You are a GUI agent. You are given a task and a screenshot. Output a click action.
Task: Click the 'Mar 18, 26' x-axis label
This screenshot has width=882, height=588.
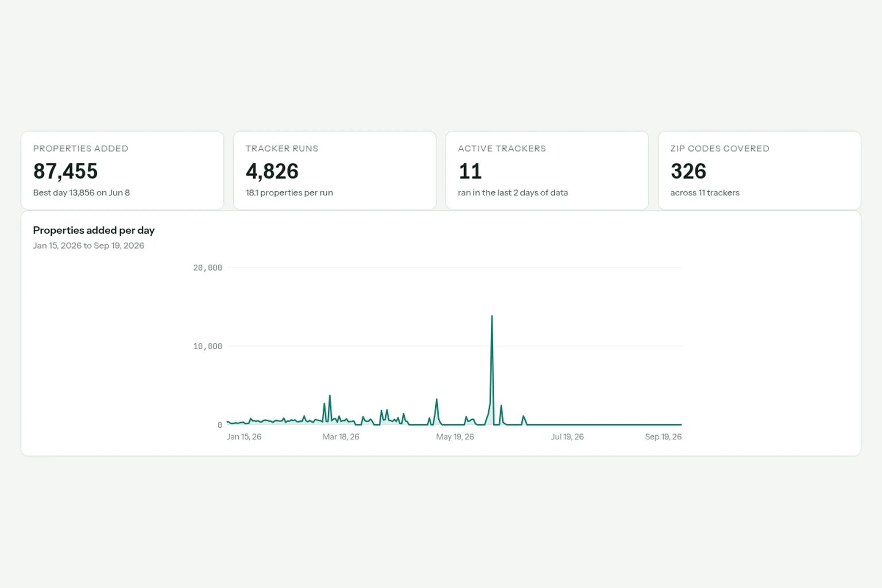(x=341, y=436)
